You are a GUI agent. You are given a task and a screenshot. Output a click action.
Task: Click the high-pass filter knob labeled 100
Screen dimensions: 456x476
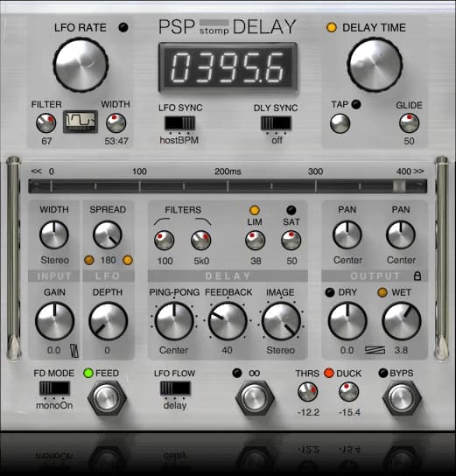click(165, 240)
